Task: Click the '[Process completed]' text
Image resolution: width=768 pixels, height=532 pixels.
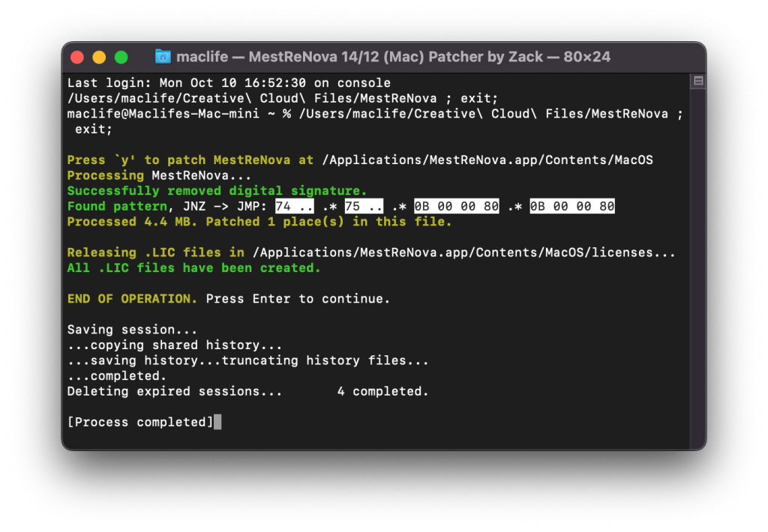Action: 140,422
